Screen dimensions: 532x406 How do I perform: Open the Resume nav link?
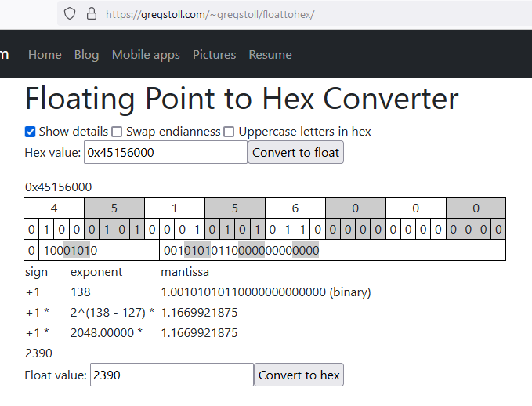click(x=270, y=55)
